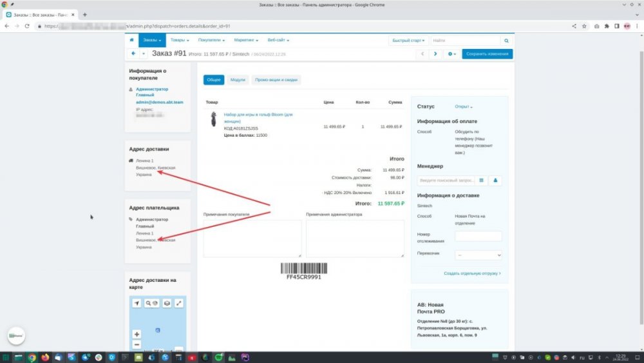Zoom in on the delivery map
This screenshot has height=363, width=644.
(137, 334)
